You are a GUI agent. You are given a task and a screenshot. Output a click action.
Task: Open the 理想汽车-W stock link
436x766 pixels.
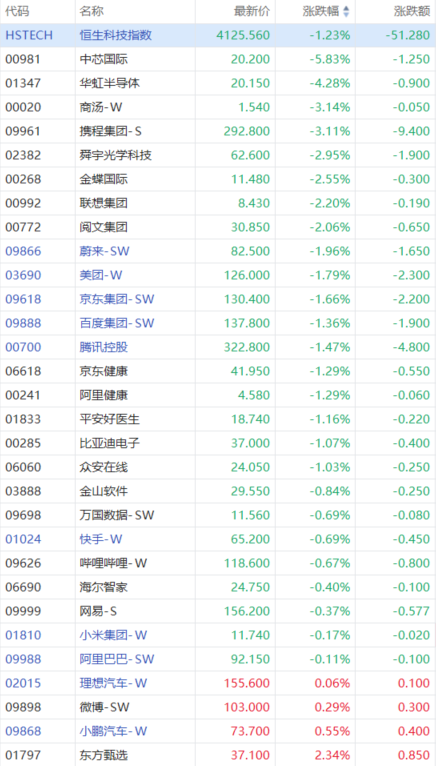pos(113,683)
